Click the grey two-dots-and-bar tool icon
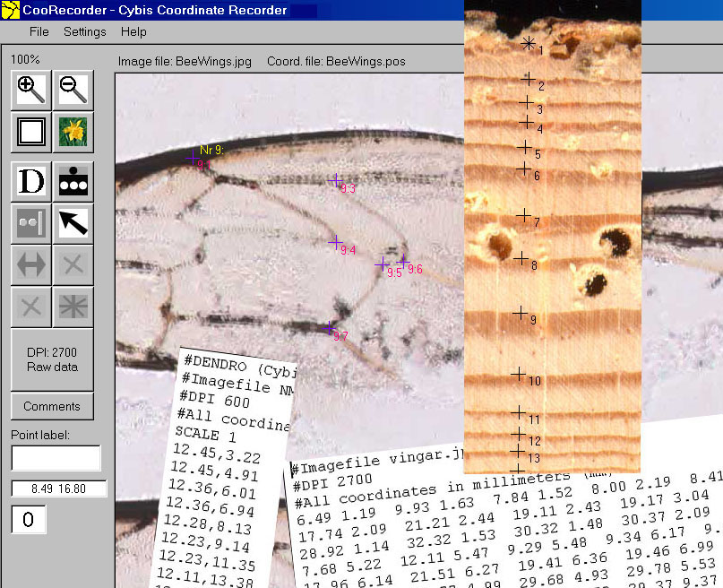Image resolution: width=723 pixels, height=588 pixels. point(30,223)
